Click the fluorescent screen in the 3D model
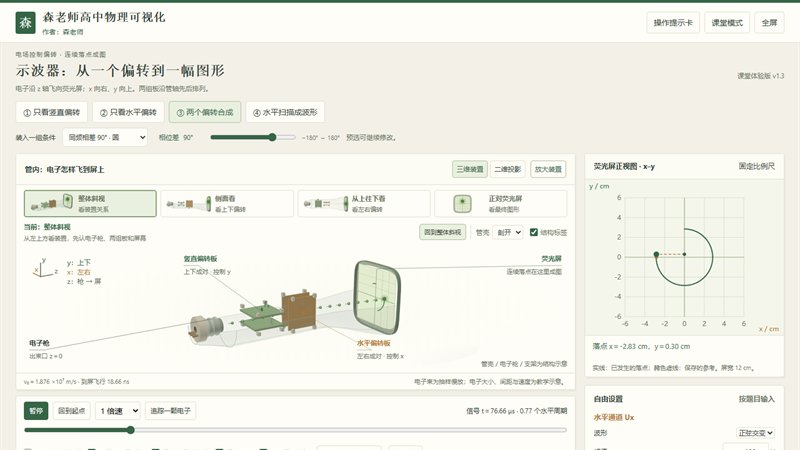Viewport: 800px width, 450px height. pos(378,297)
